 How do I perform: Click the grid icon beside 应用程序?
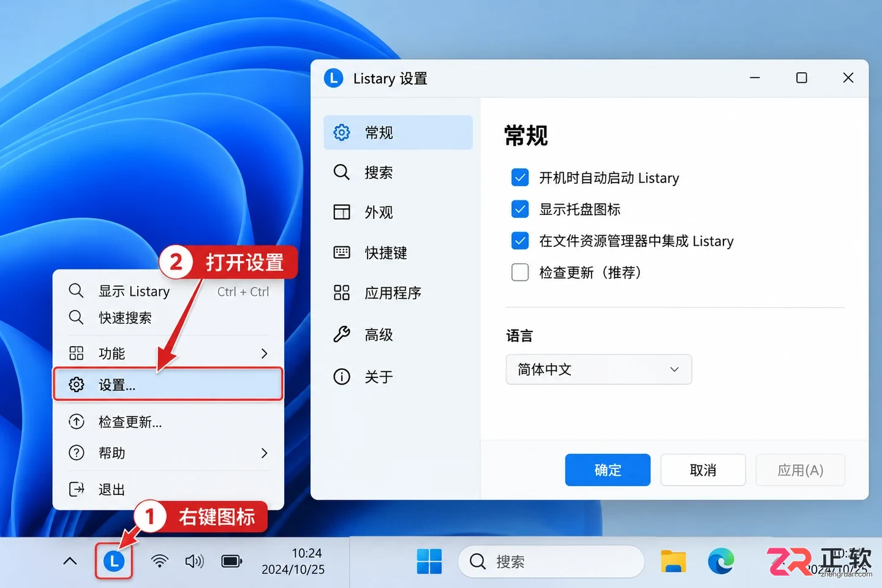point(342,293)
